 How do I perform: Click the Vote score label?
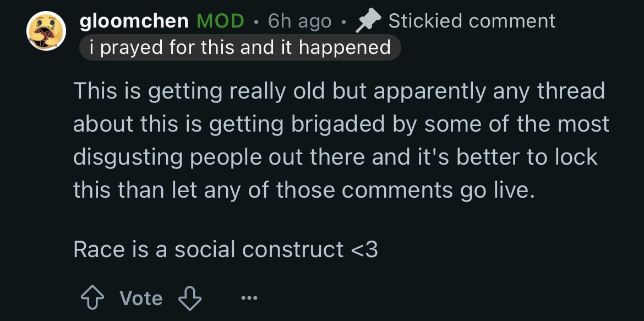coord(141,298)
